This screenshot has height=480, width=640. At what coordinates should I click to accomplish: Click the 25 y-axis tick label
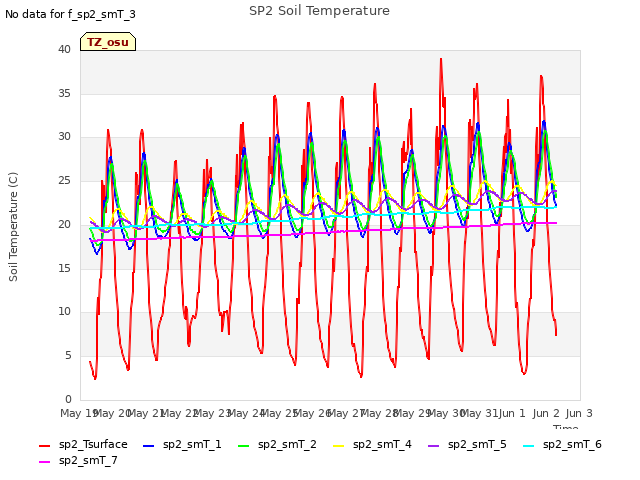(x=64, y=180)
